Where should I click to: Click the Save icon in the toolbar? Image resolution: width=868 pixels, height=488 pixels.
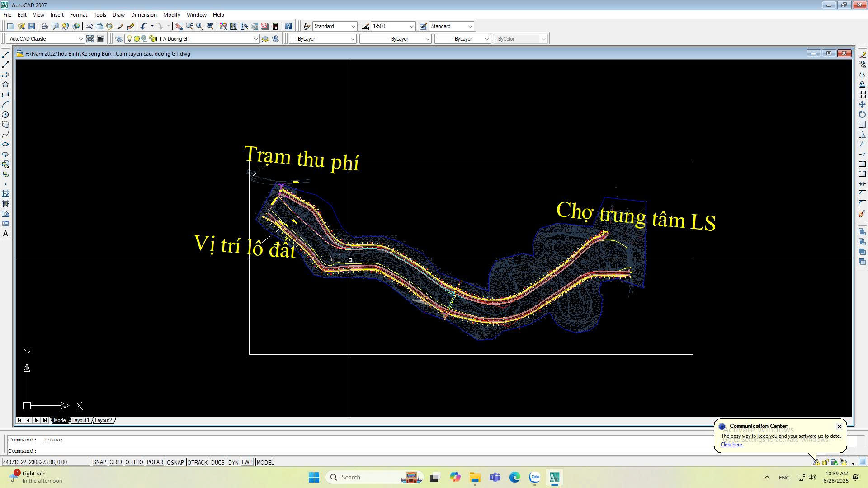click(32, 26)
